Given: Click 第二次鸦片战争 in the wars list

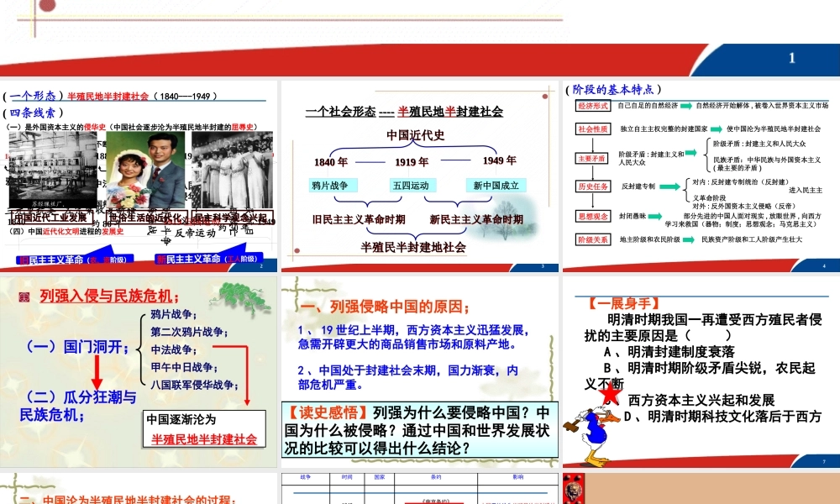Looking at the screenshot, I should [x=188, y=332].
